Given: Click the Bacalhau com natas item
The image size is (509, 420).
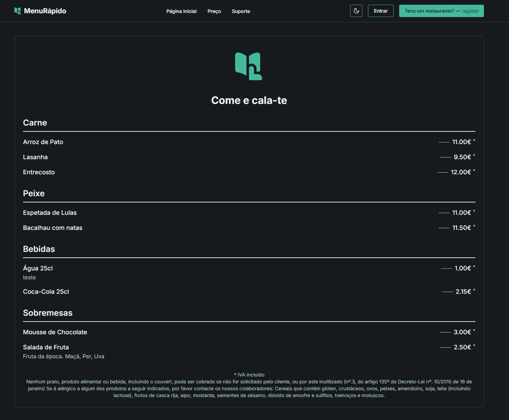Looking at the screenshot, I should pyautogui.click(x=53, y=228).
